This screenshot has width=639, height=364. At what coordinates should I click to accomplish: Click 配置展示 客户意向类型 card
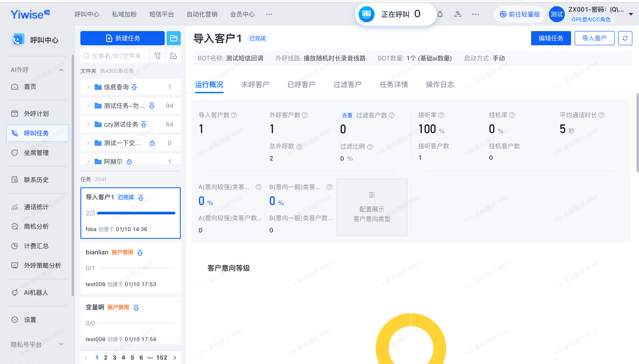(x=372, y=207)
